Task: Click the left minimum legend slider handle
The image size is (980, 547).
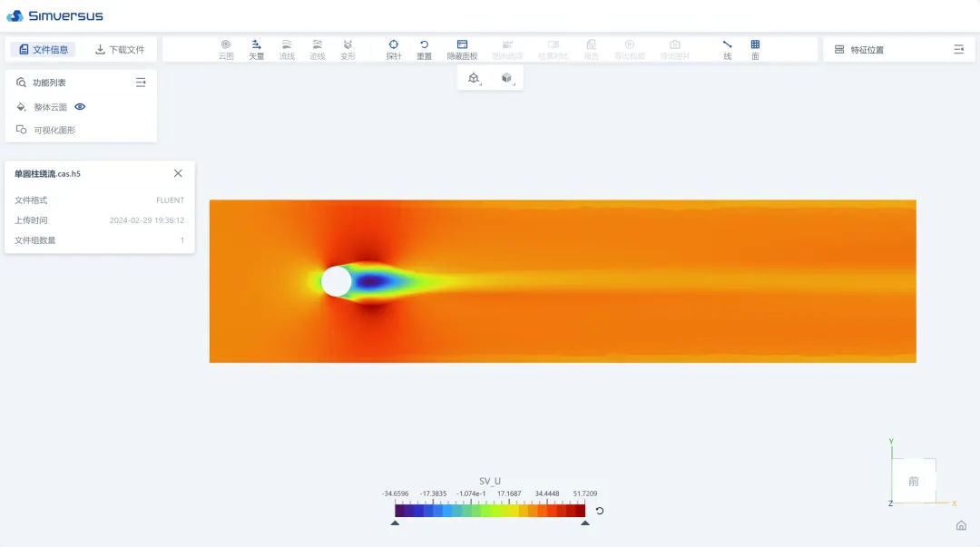Action: point(395,523)
